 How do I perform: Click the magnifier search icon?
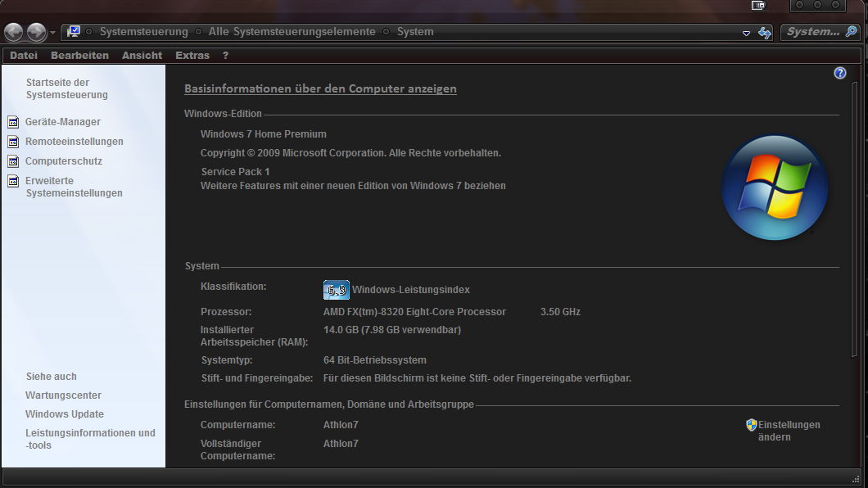click(x=852, y=32)
